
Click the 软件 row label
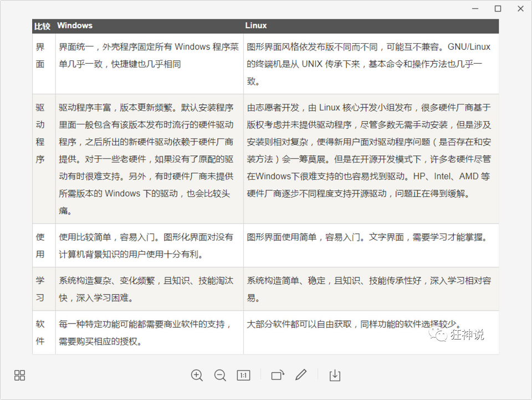coord(40,332)
